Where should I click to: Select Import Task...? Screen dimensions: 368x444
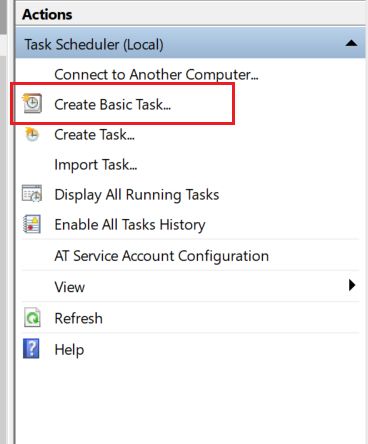click(96, 165)
